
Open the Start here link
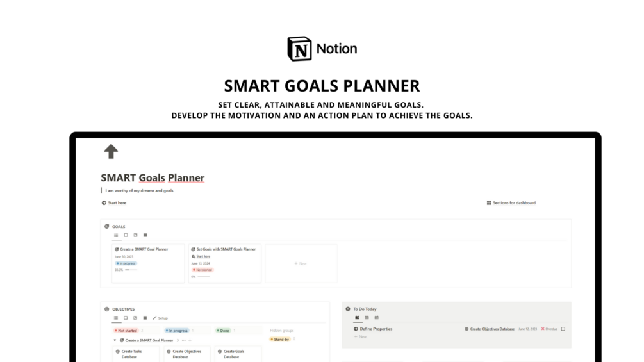114,202
